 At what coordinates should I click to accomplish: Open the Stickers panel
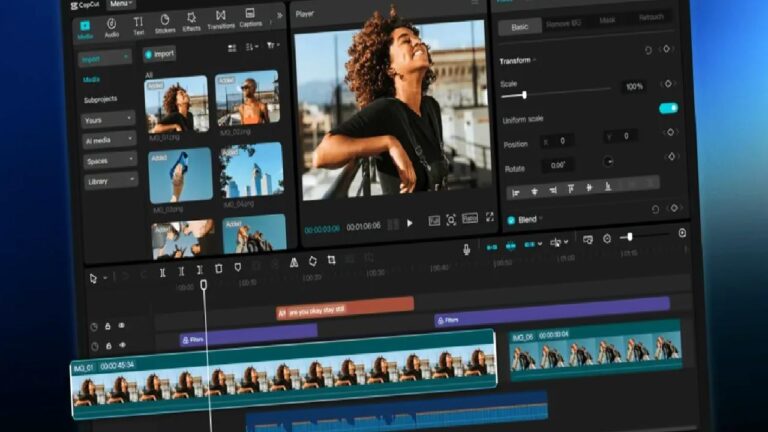tap(165, 24)
